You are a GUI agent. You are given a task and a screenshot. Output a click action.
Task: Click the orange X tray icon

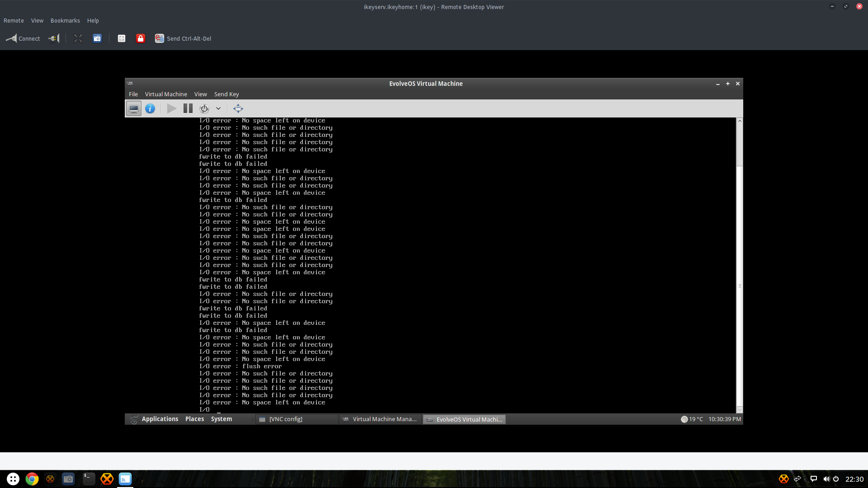coord(784,479)
